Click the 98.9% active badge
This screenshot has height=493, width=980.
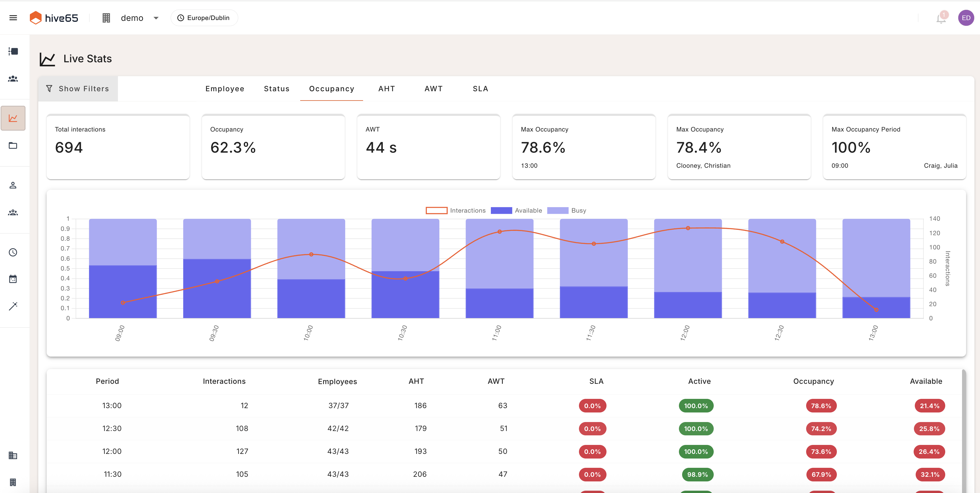[x=697, y=474]
